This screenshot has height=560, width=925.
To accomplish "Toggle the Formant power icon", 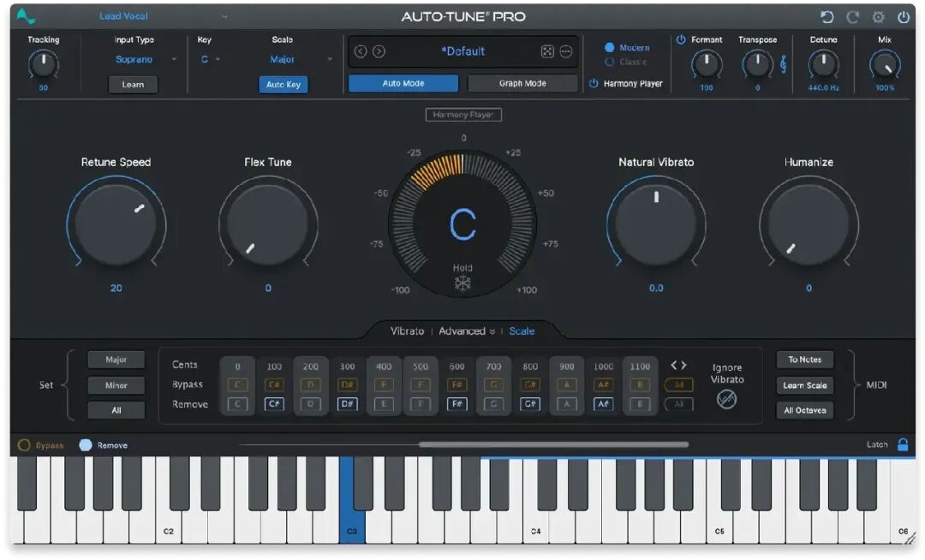I will (x=681, y=39).
